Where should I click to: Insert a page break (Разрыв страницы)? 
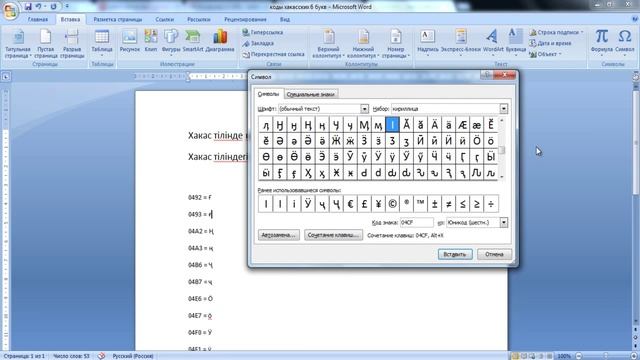pyautogui.click(x=72, y=44)
